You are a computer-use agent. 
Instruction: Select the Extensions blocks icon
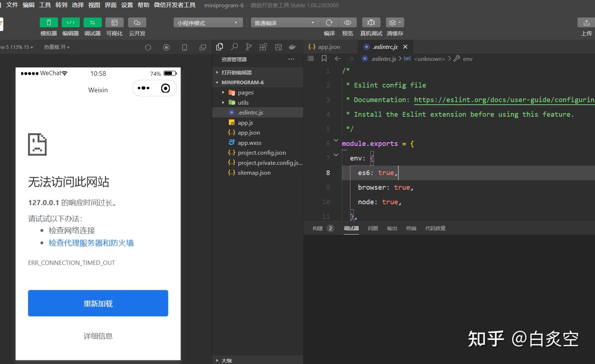(263, 47)
